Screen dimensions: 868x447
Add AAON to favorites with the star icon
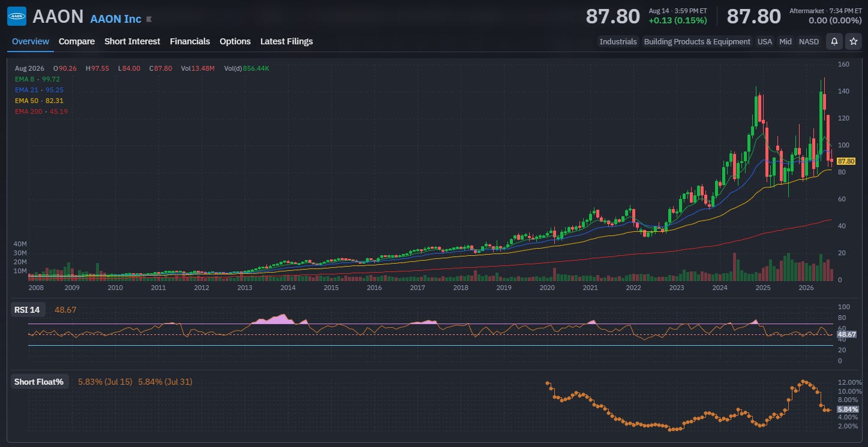pos(853,41)
